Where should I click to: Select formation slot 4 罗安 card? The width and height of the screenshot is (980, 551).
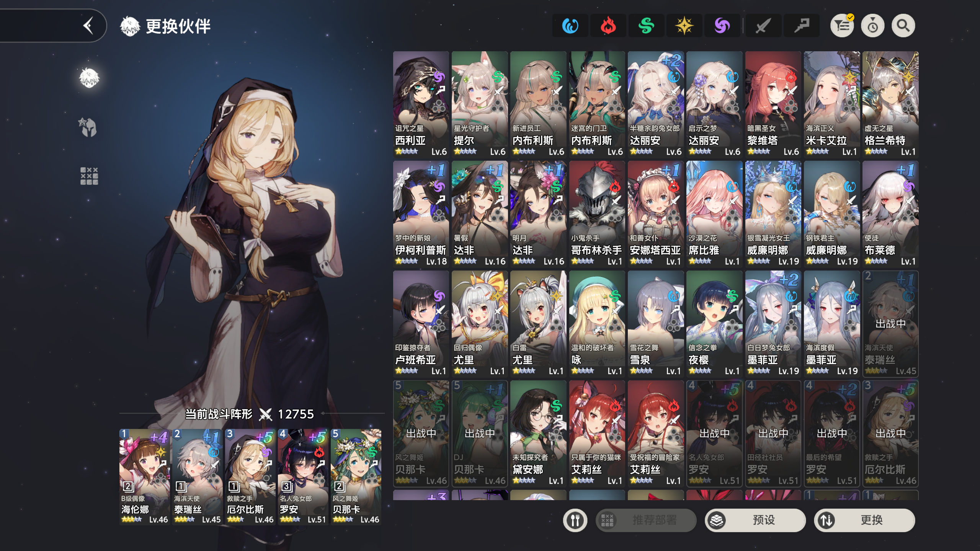(x=302, y=476)
